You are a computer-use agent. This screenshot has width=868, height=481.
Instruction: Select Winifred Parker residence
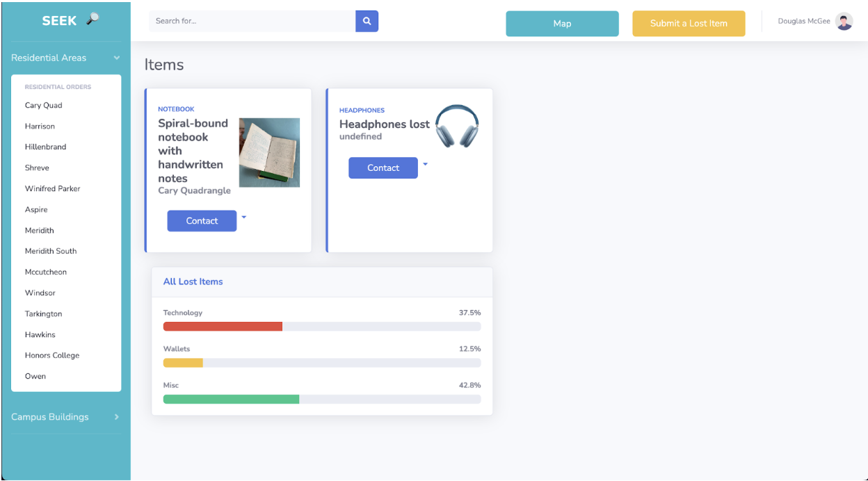[x=53, y=189]
